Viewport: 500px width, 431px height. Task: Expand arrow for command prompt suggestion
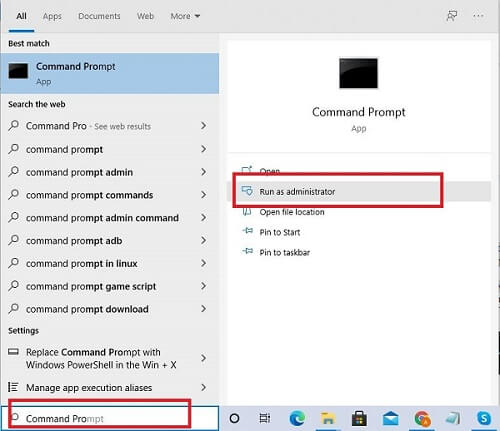[203, 149]
